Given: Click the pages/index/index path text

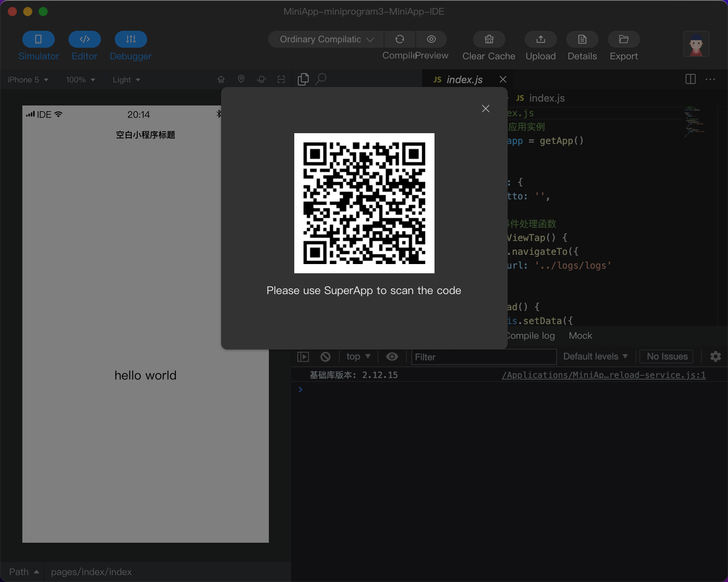Looking at the screenshot, I should [91, 572].
